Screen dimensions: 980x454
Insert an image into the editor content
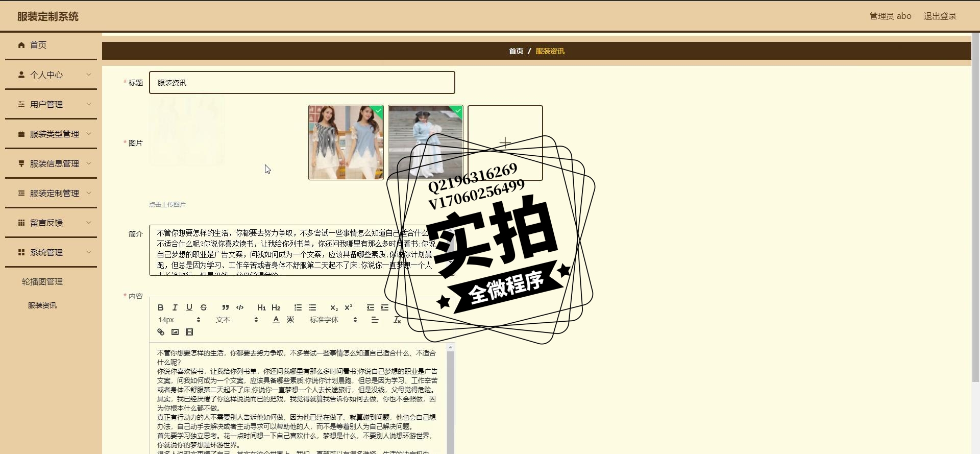point(175,332)
